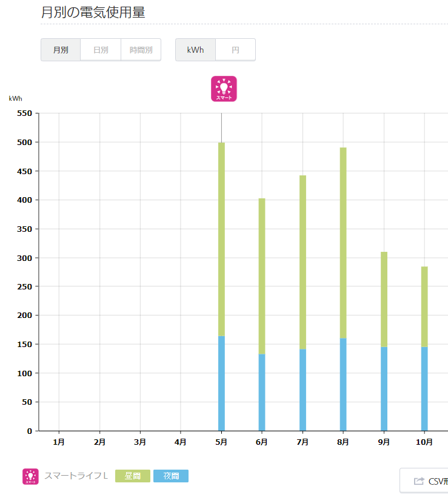Select the kWh unit toggle

tap(195, 50)
